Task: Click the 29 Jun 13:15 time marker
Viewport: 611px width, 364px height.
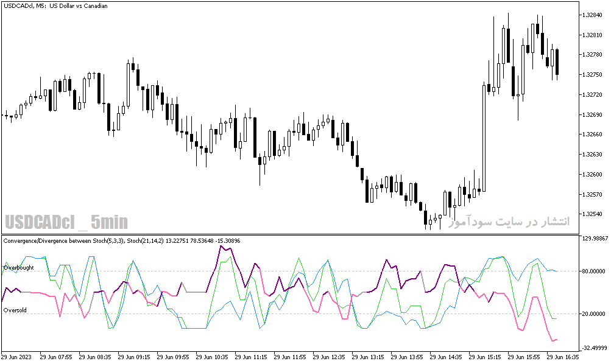Action: [x=367, y=357]
